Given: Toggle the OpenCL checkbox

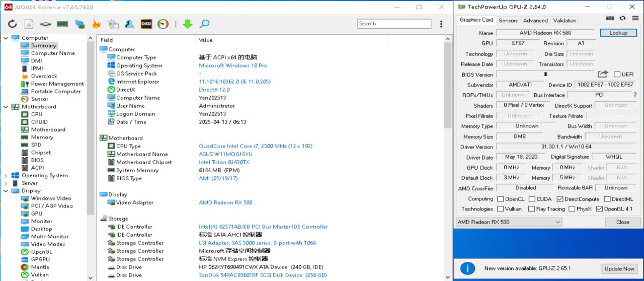Looking at the screenshot, I should [x=500, y=199].
